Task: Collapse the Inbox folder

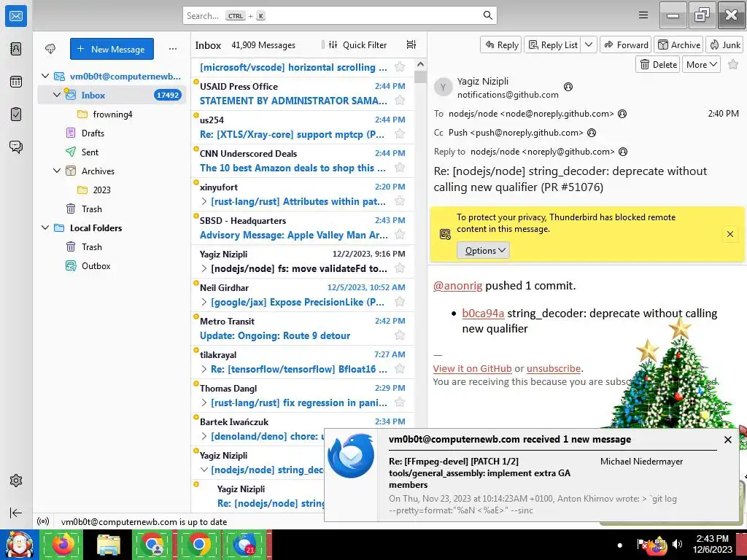Action: click(57, 95)
